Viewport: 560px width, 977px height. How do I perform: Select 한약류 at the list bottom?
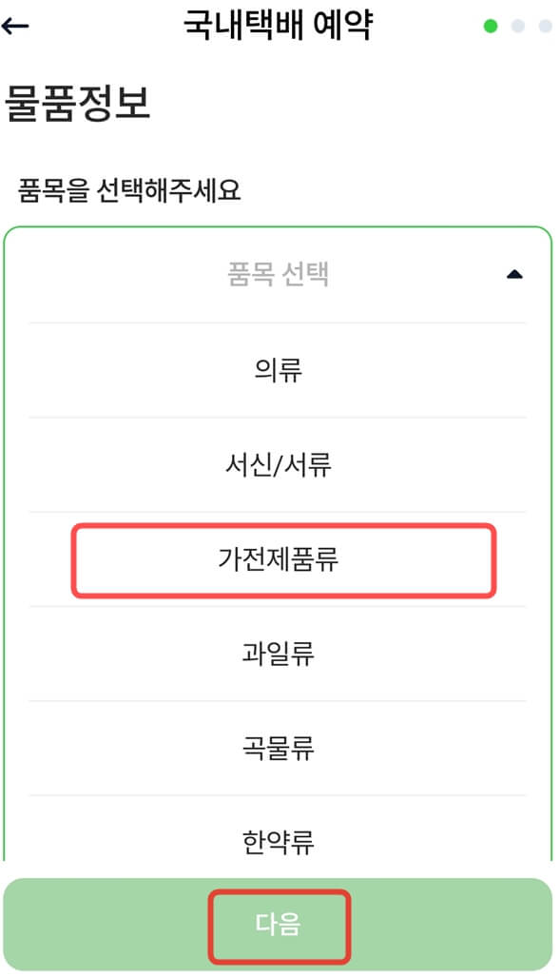(280, 841)
